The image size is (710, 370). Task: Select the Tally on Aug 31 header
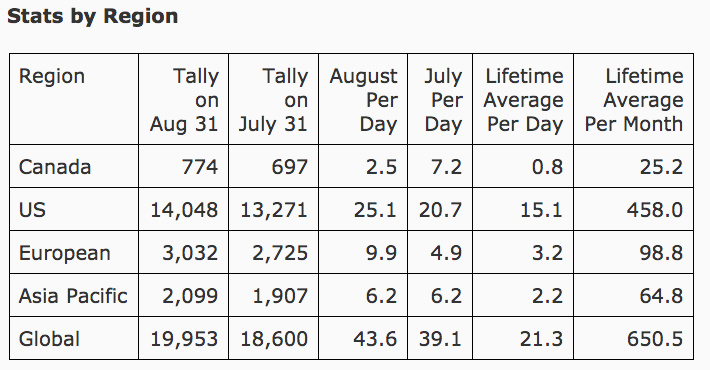[x=184, y=100]
